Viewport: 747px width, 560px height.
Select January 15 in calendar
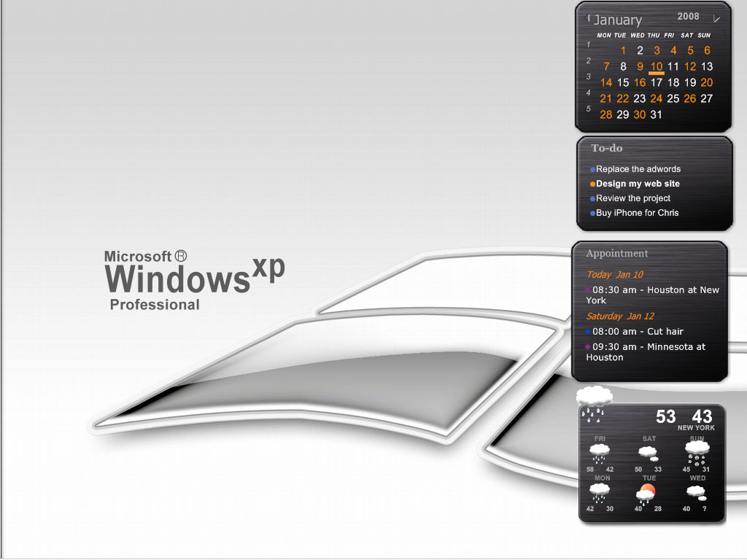[623, 83]
